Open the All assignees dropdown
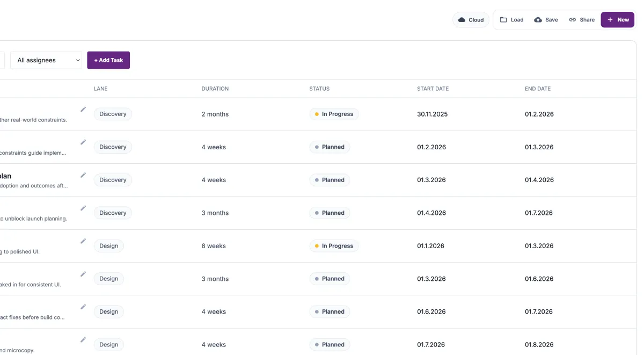Image resolution: width=644 pixels, height=355 pixels. [46, 60]
